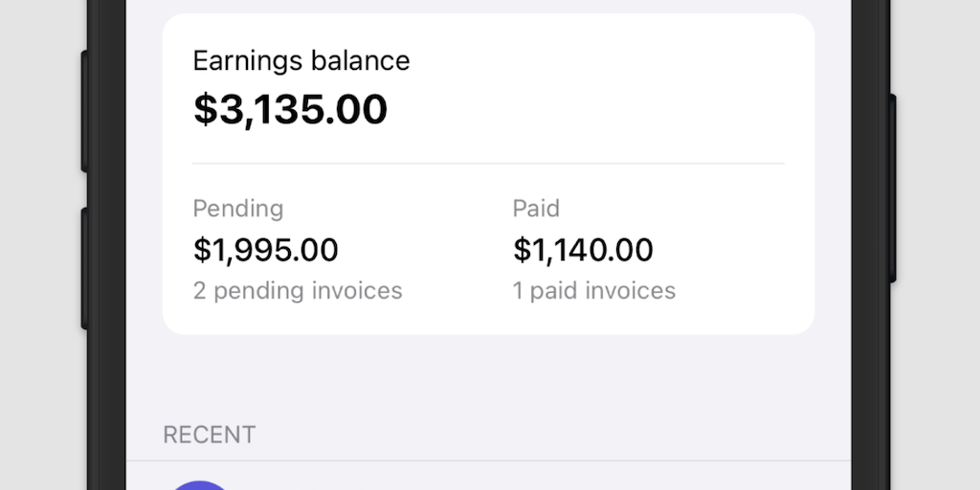Tap the separator line below the RECENT header
The image size is (980, 490).
(488, 460)
